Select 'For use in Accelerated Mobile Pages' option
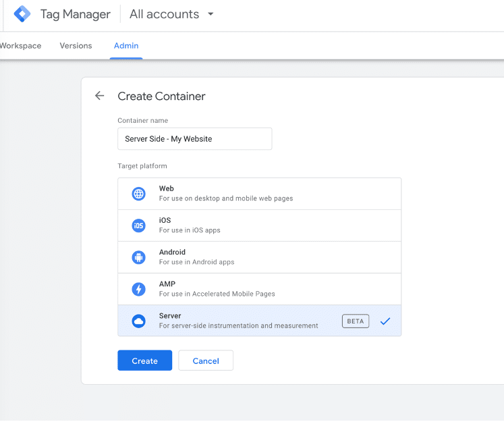504x422 pixels. pos(217,294)
